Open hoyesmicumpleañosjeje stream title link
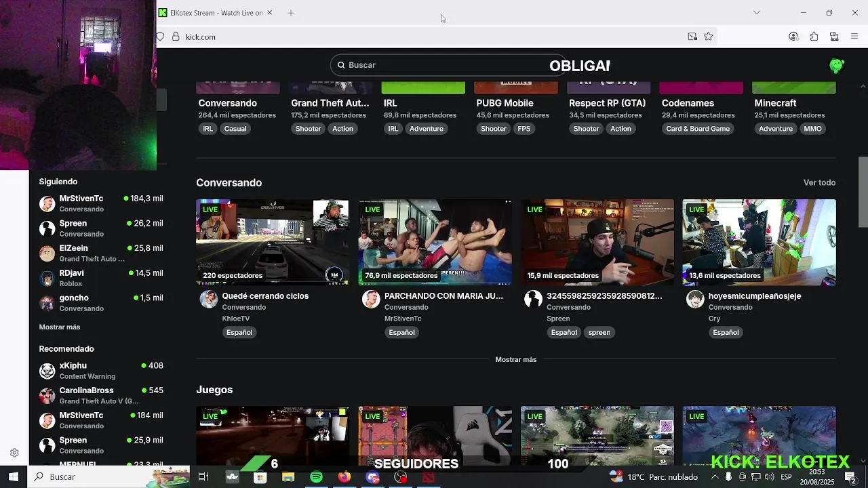Screen dimensions: 868x488 pos(755,296)
